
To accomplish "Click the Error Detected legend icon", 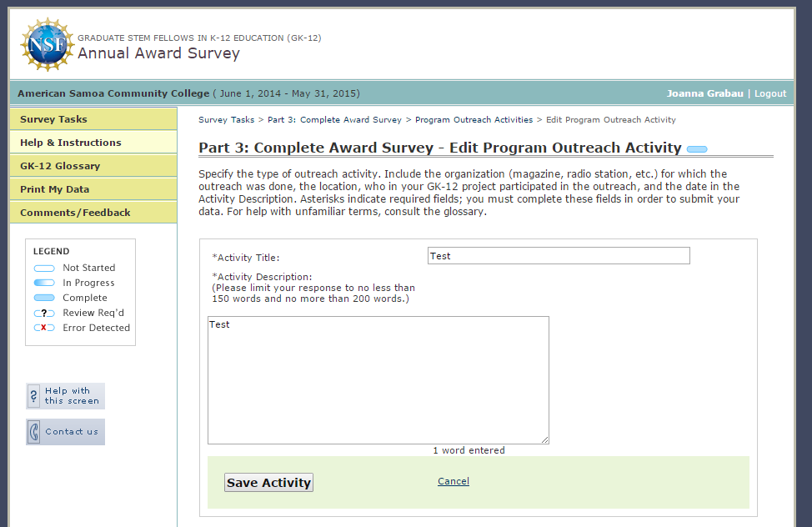I will pyautogui.click(x=44, y=328).
